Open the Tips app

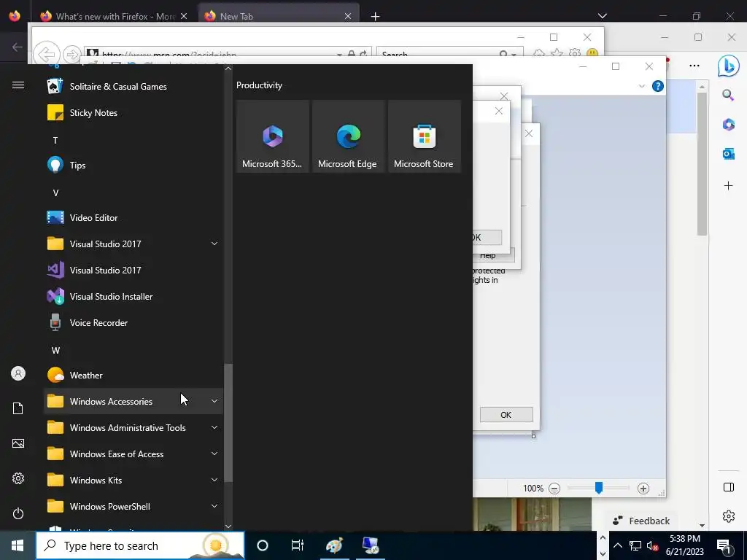pyautogui.click(x=133, y=166)
